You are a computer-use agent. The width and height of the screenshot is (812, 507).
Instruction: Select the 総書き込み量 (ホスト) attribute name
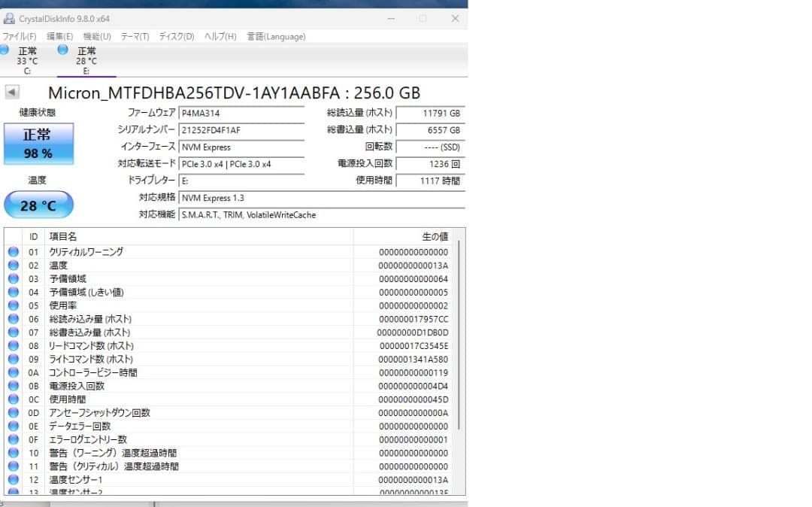pyautogui.click(x=89, y=332)
